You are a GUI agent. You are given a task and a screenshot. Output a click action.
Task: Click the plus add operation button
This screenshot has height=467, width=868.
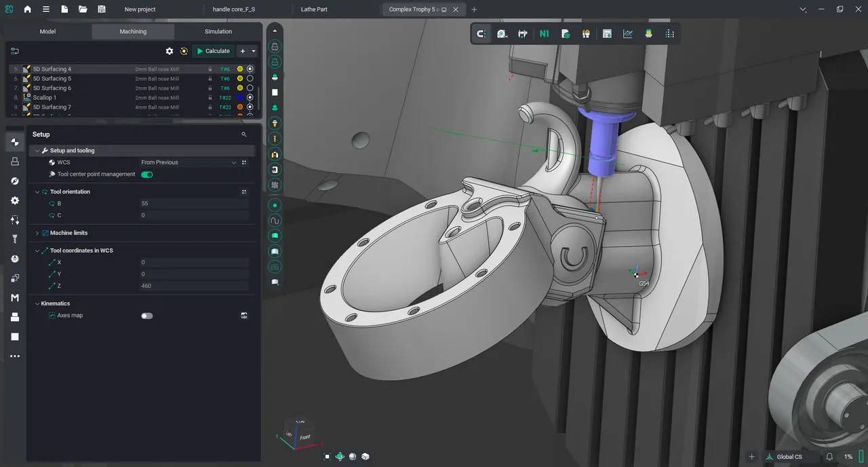click(x=242, y=51)
